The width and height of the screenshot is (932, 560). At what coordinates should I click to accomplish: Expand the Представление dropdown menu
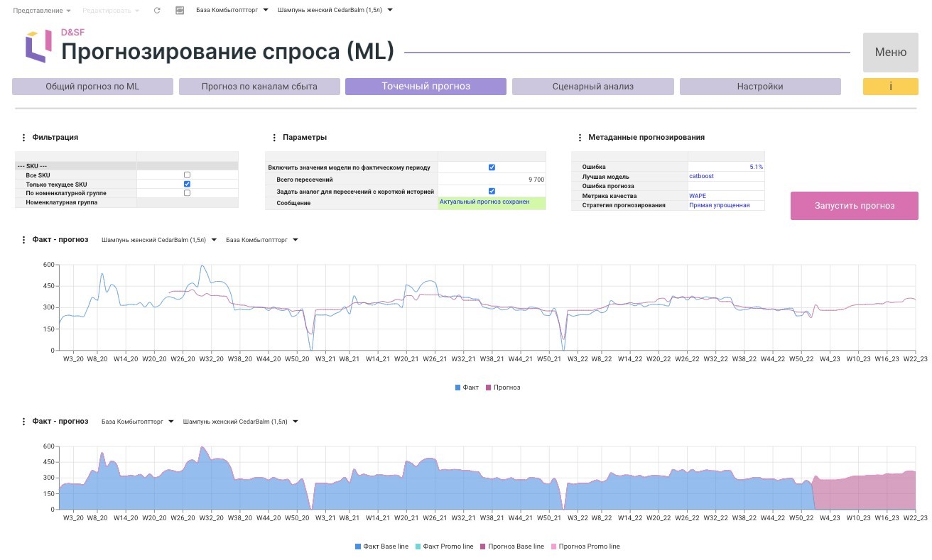(x=42, y=11)
